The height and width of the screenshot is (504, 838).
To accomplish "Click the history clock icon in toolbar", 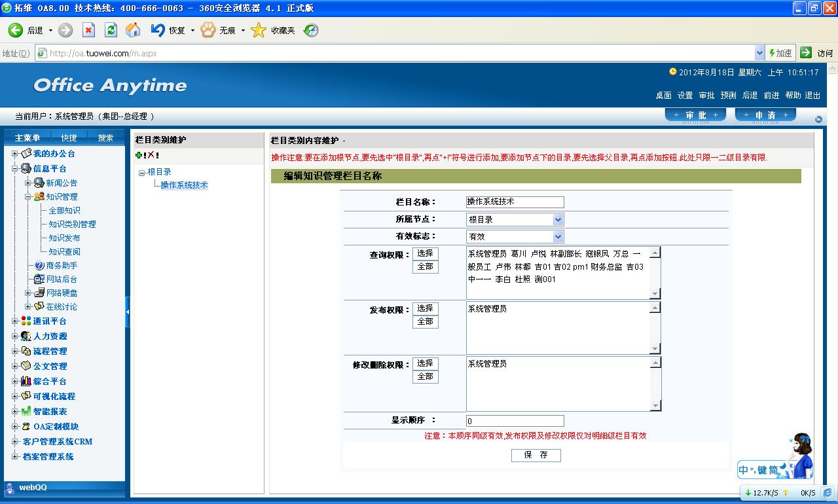I will pos(311,30).
